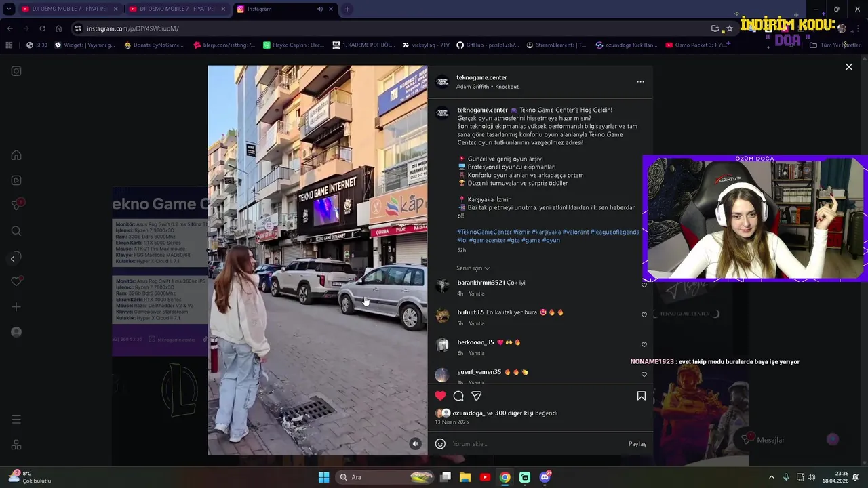
Task: Open Discord from the taskbar
Action: (545, 477)
